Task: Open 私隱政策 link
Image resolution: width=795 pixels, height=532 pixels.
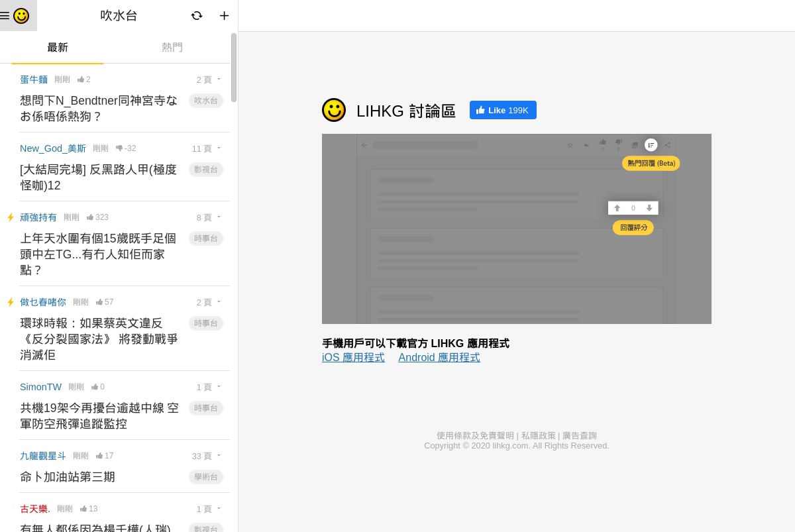Action: coord(539,435)
